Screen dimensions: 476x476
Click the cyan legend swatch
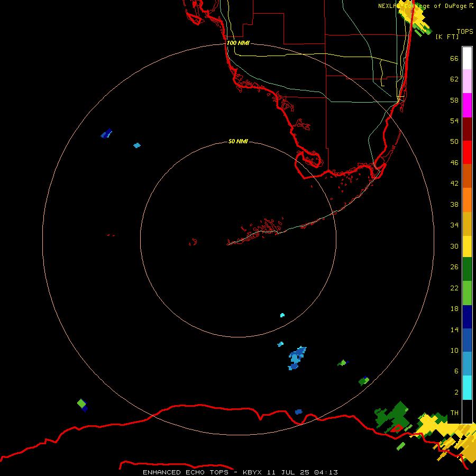point(467,388)
